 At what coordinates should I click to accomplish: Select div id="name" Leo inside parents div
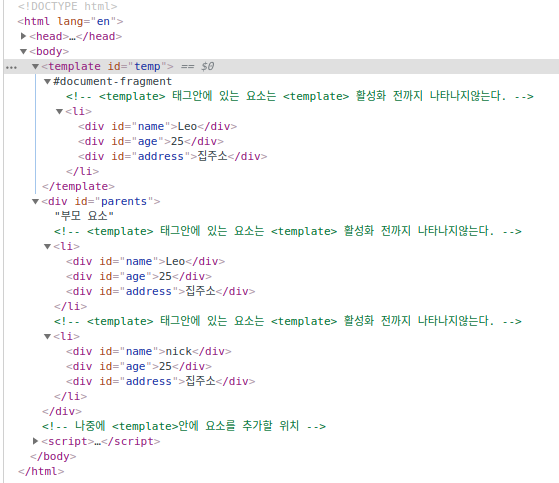click(x=145, y=262)
